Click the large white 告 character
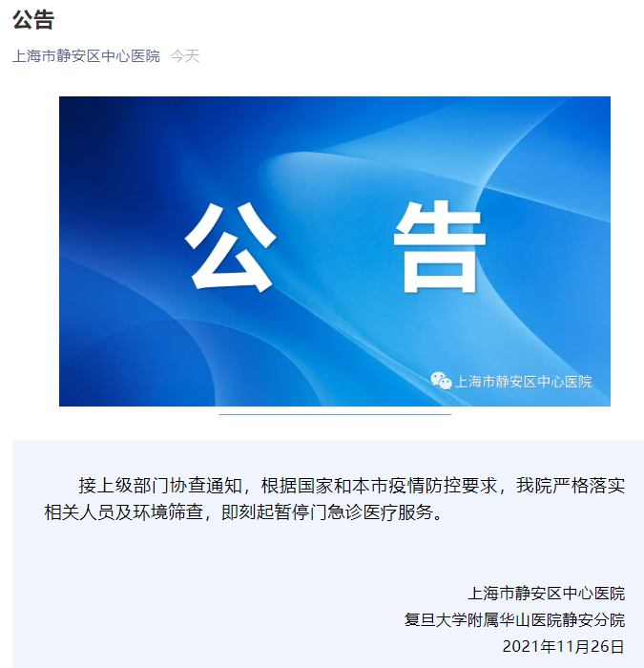Image resolution: width=644 pixels, height=668 pixels. [439, 246]
